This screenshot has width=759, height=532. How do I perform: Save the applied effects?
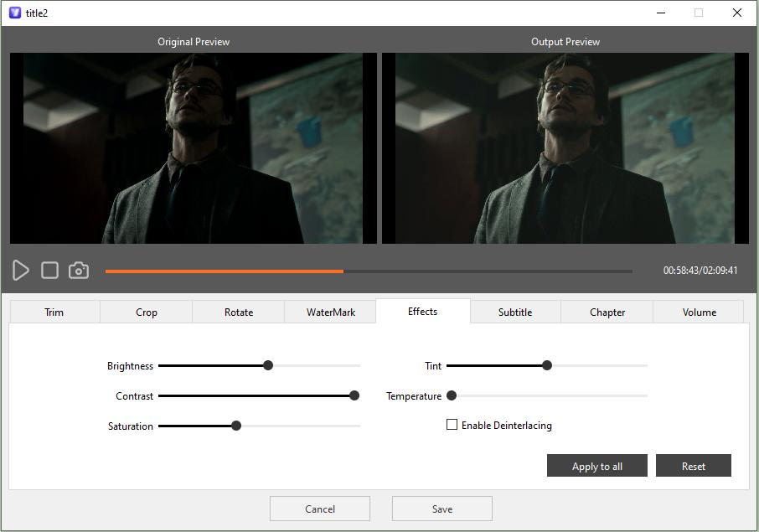click(441, 509)
